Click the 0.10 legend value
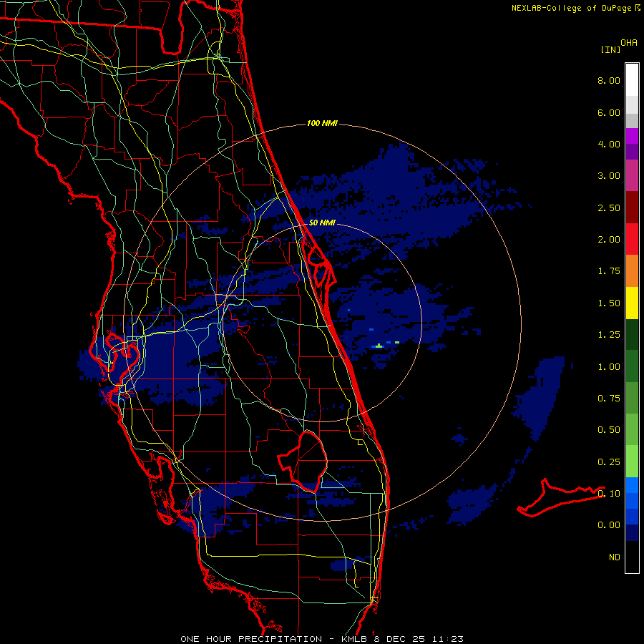Image resolution: width=644 pixels, height=644 pixels. [609, 494]
